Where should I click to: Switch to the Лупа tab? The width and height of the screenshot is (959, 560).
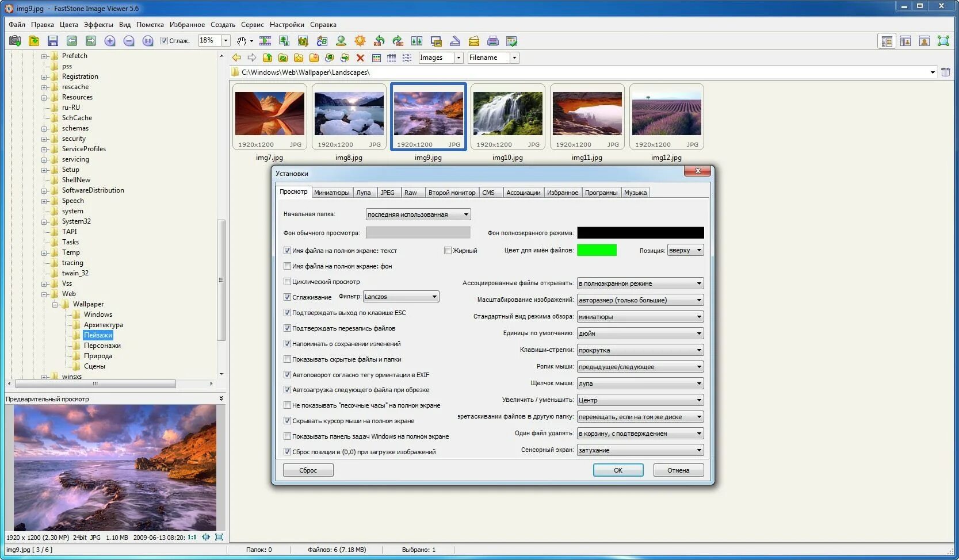click(364, 193)
